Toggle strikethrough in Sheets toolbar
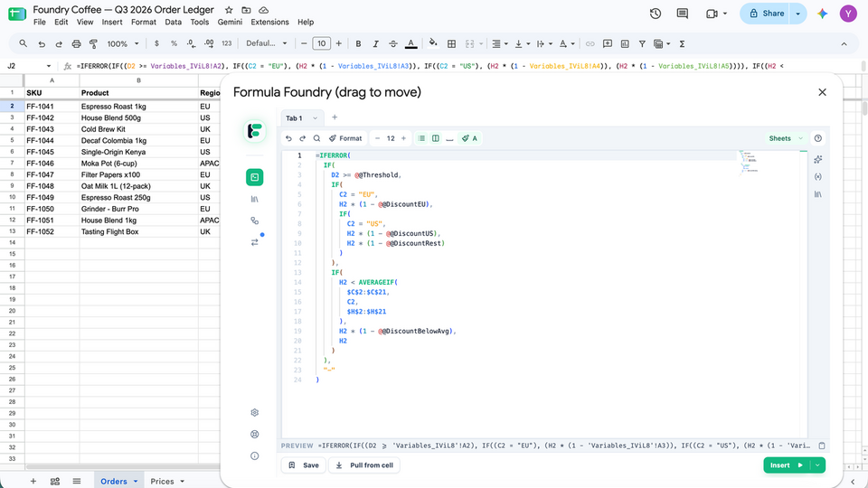868x488 pixels. [x=393, y=43]
